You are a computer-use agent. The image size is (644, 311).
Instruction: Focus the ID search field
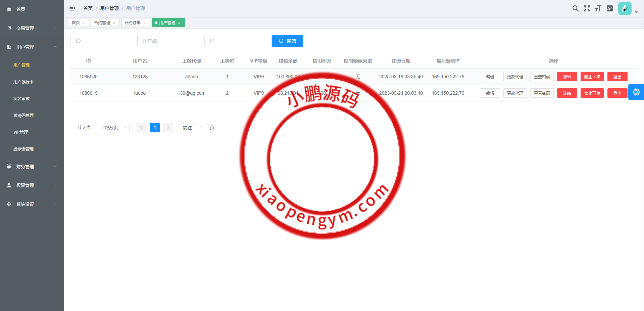tap(104, 41)
